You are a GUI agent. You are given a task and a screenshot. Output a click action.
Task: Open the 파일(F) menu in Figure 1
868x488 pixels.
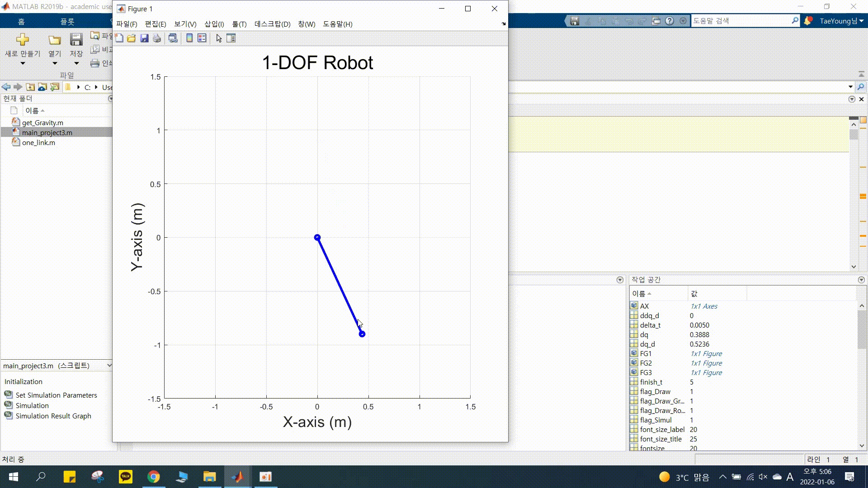coord(127,24)
